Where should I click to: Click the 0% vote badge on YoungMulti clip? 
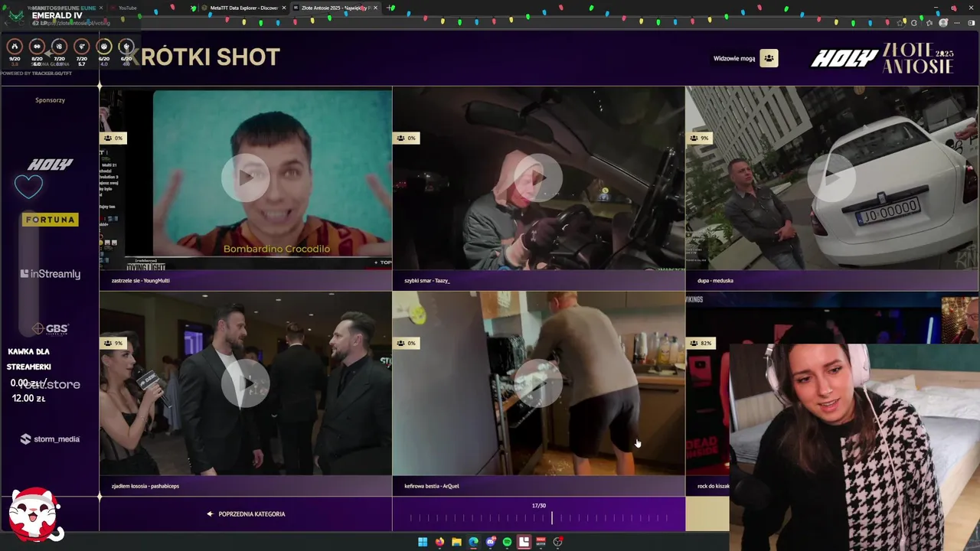[x=113, y=139]
